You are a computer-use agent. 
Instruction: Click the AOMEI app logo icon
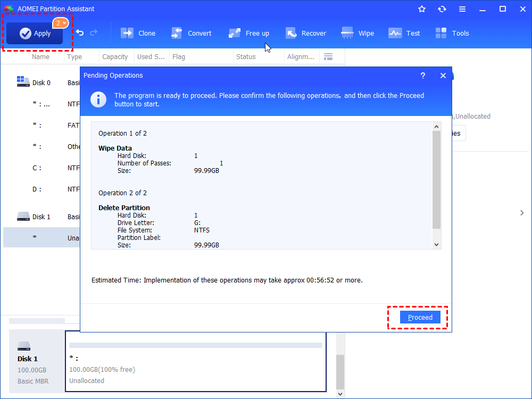pyautogui.click(x=9, y=9)
